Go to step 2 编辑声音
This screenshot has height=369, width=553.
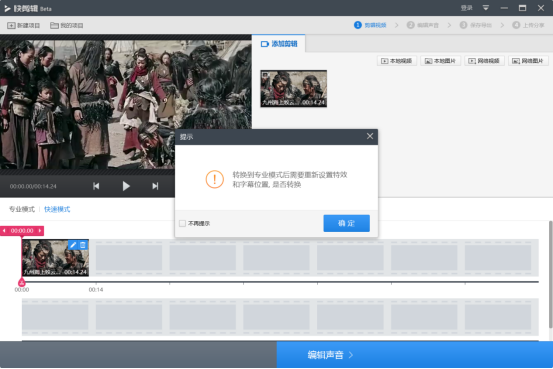pyautogui.click(x=423, y=25)
